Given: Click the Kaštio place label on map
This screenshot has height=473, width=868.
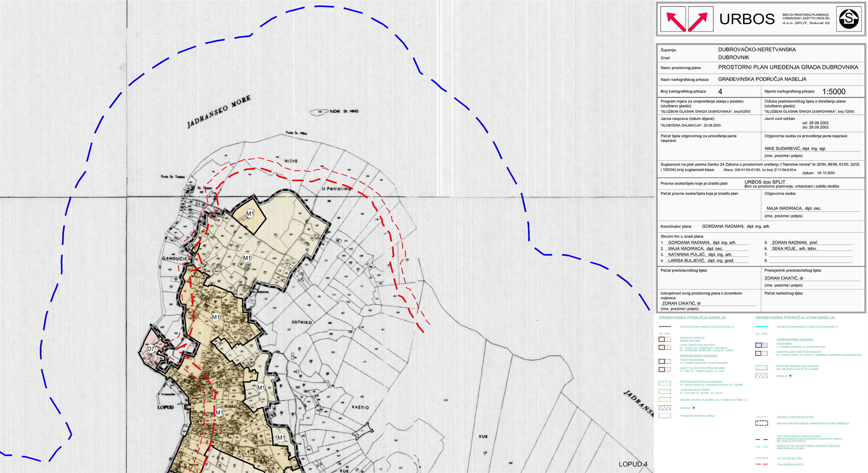Looking at the screenshot, I should pyautogui.click(x=360, y=407).
